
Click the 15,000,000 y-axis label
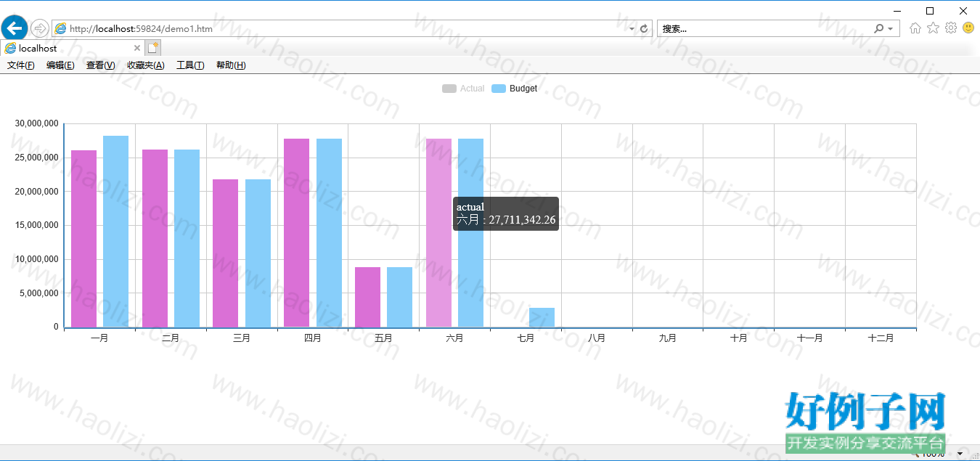pos(36,225)
